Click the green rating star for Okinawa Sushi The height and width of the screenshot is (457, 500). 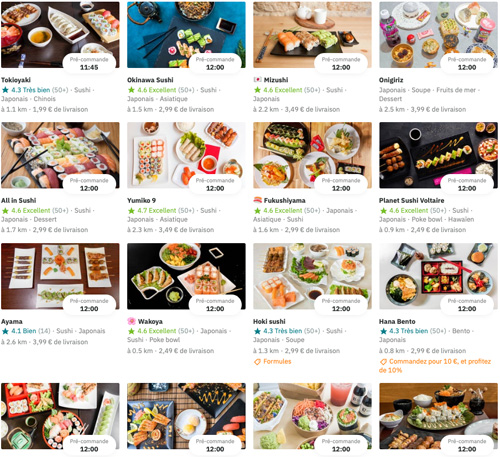coord(131,90)
